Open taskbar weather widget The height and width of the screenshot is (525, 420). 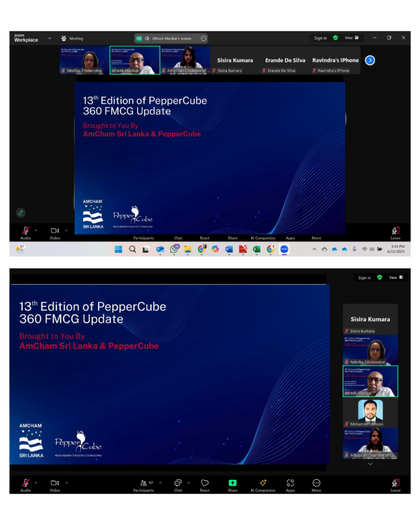point(21,249)
